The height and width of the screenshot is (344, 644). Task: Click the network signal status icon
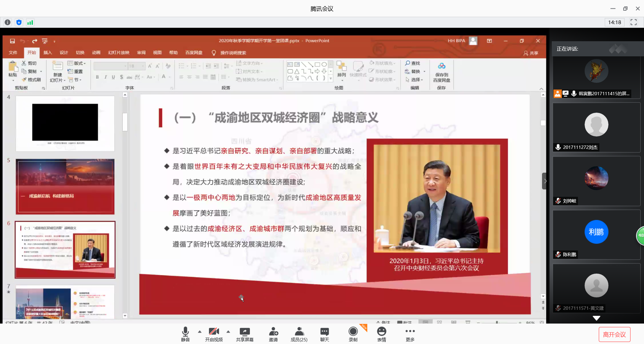30,22
